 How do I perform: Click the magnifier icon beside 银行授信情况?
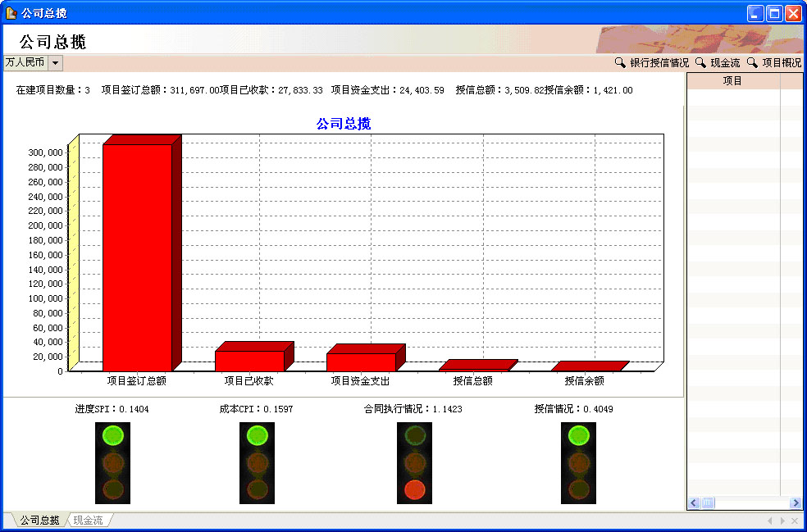[620, 63]
